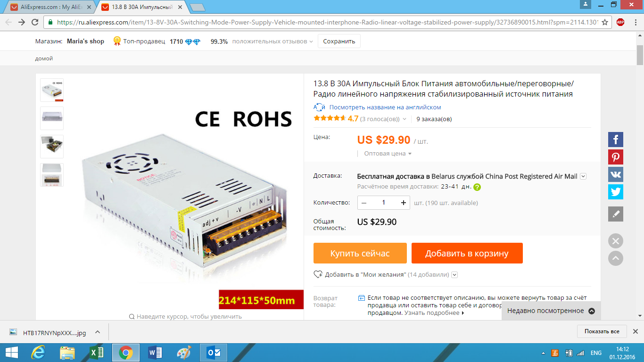Share the product on Twitter
The height and width of the screenshot is (362, 644).
pyautogui.click(x=615, y=192)
